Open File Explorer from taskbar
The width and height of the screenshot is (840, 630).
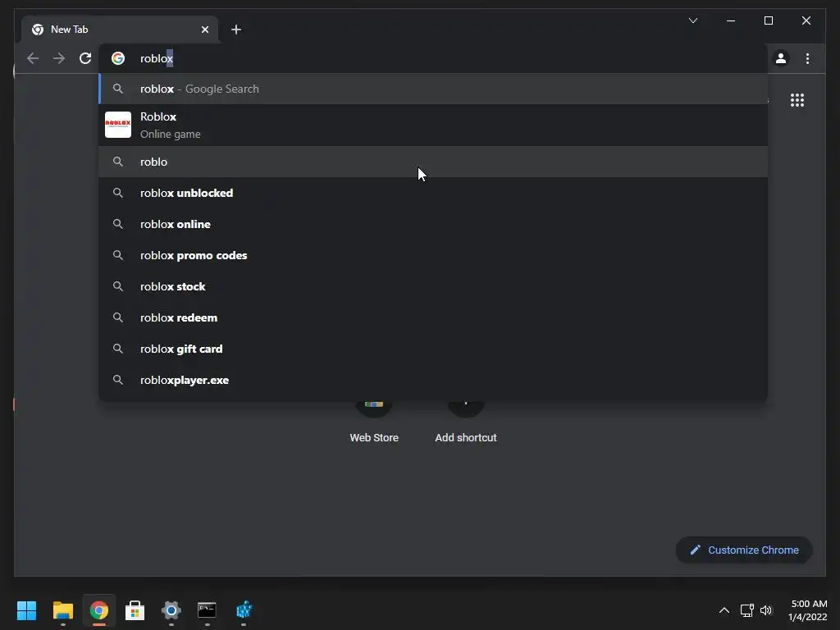[62, 610]
